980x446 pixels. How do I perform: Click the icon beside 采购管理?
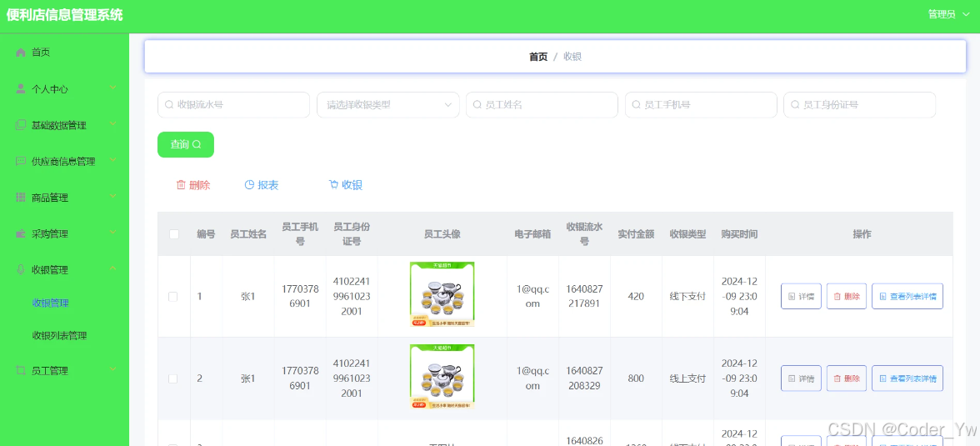pos(21,234)
